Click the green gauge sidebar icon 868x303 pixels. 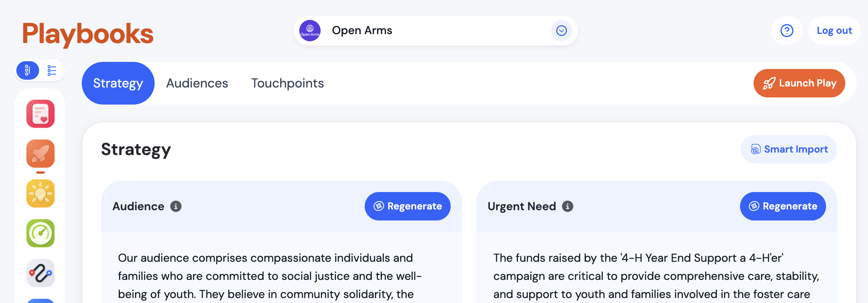coord(41,233)
